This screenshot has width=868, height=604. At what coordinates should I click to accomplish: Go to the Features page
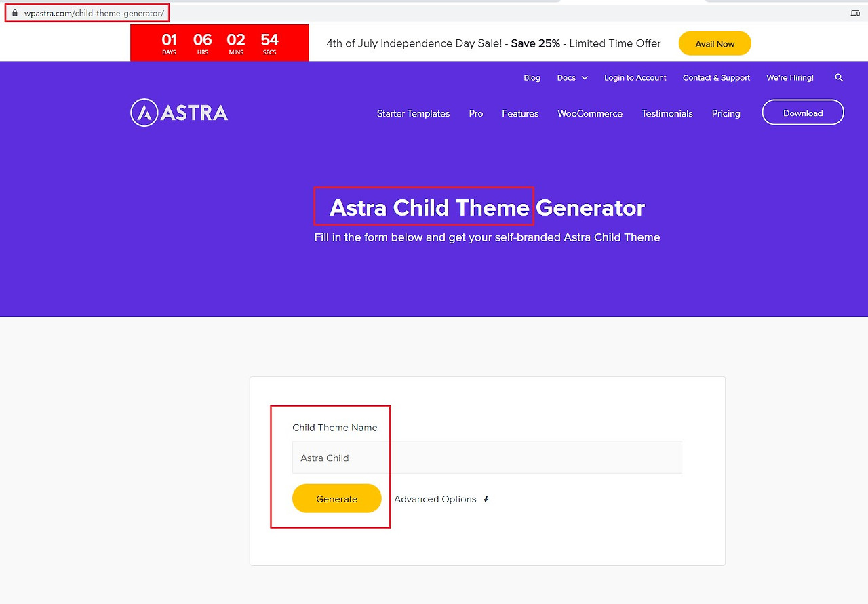519,113
